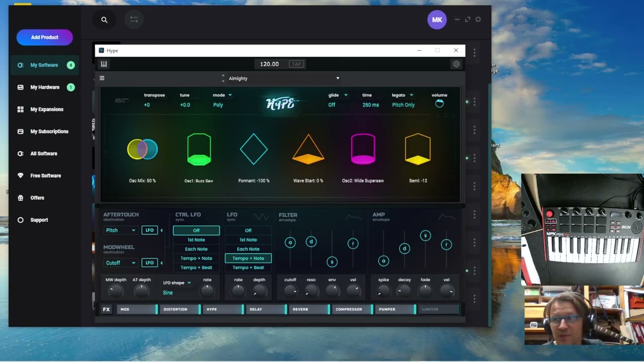This screenshot has height=362, width=644.
Task: Toggle Modwheel LFO button
Action: click(149, 262)
